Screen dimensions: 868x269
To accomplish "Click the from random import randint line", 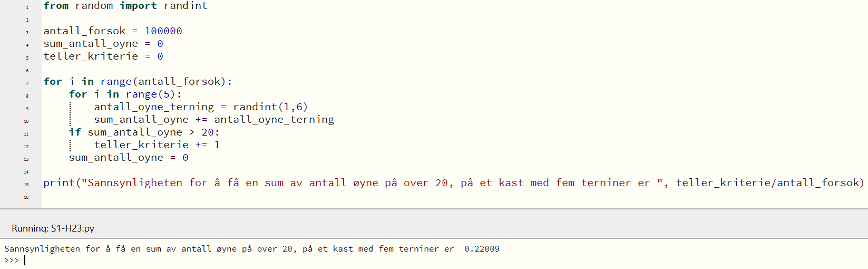I will [x=125, y=6].
